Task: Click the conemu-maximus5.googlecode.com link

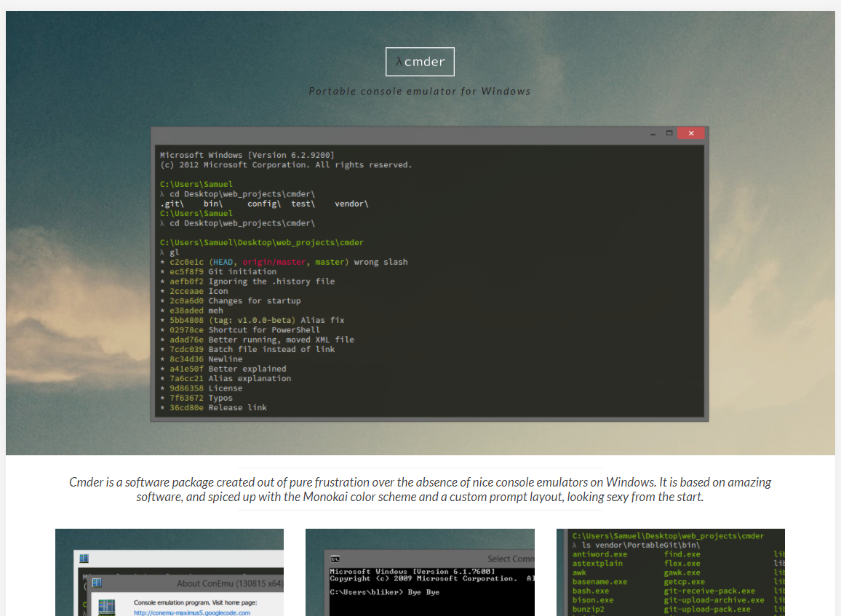Action: point(192,613)
